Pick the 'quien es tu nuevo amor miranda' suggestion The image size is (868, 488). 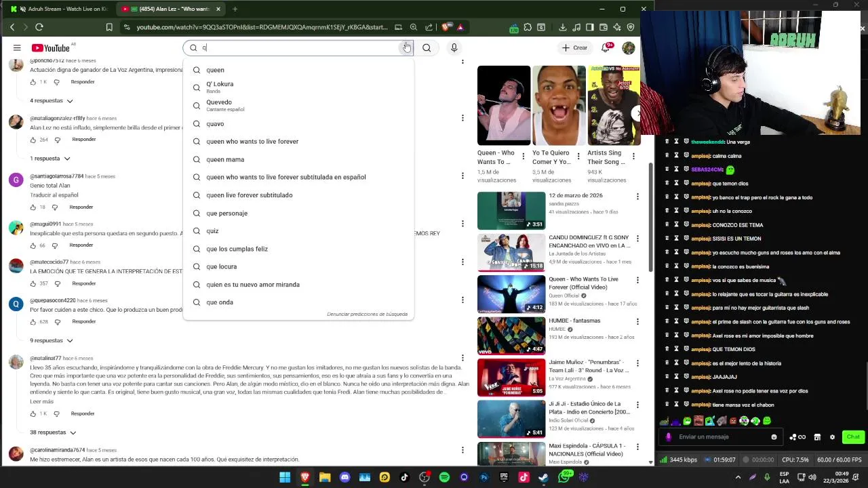(x=298, y=285)
